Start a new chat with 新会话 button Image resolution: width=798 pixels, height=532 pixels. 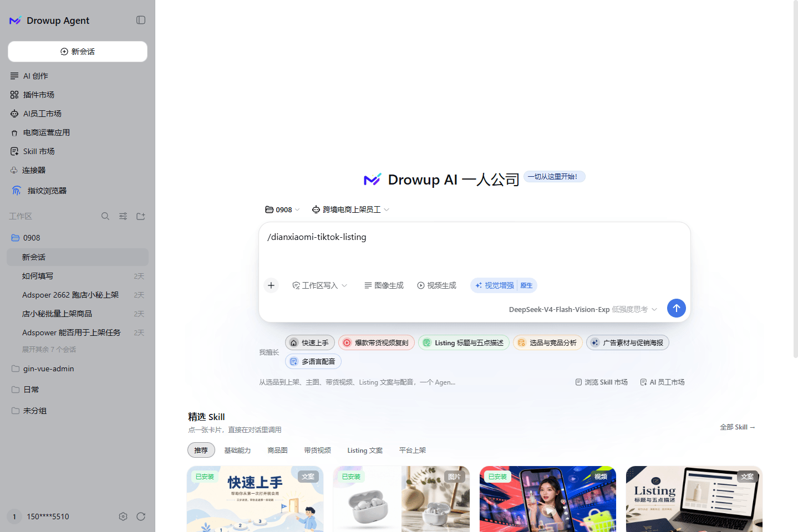point(78,52)
